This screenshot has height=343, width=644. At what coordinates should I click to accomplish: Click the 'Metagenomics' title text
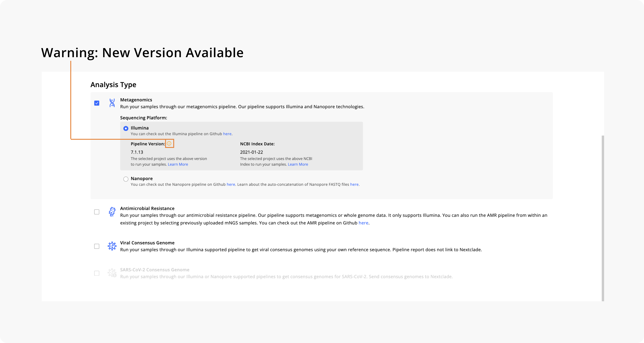136,100
